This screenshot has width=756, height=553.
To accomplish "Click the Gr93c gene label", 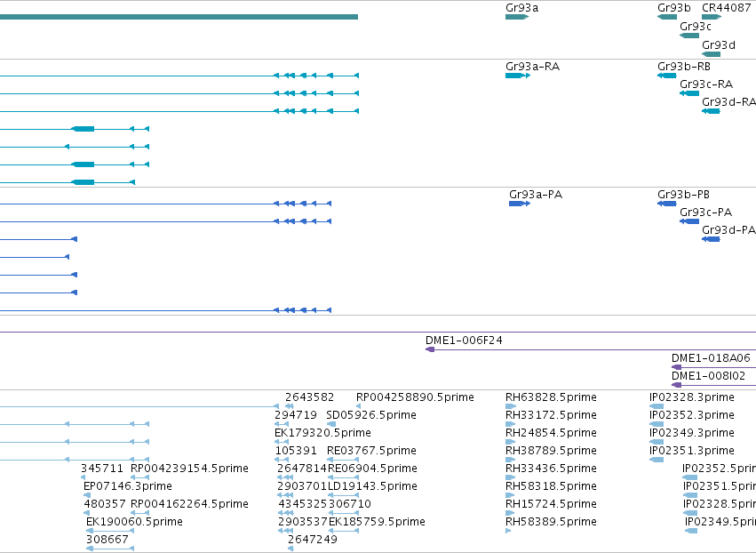I will click(696, 27).
